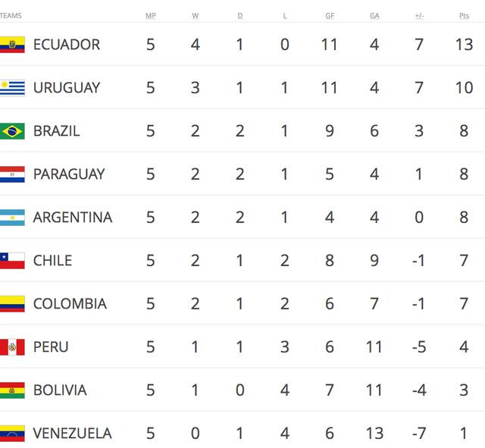Viewport: 485px width, 448px height.
Task: Click the +/- column header
Action: (x=419, y=16)
